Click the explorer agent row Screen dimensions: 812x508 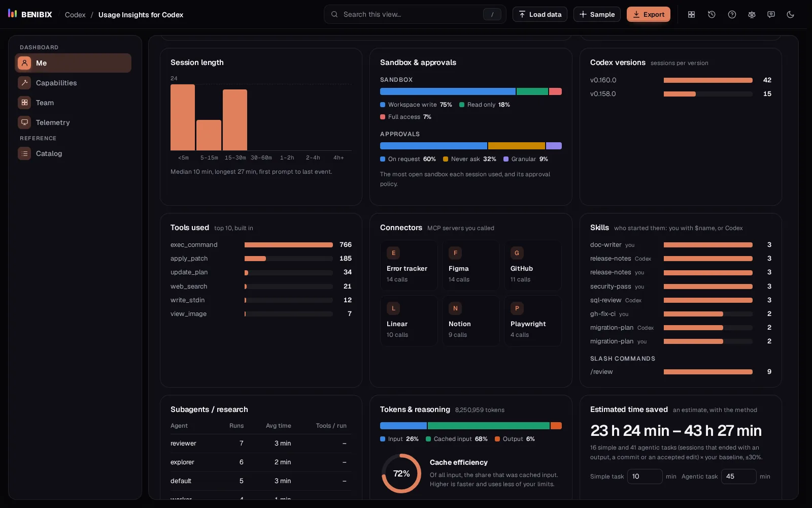[x=261, y=462]
